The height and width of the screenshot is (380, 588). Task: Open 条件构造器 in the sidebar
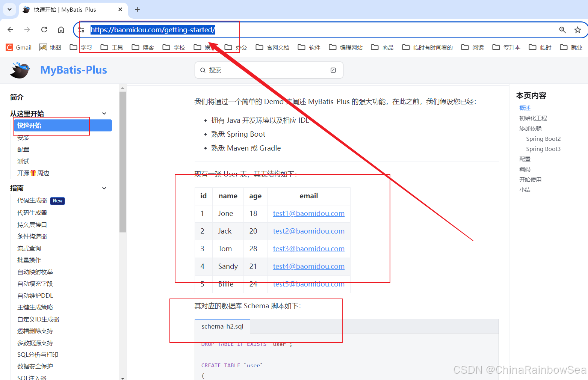click(32, 236)
